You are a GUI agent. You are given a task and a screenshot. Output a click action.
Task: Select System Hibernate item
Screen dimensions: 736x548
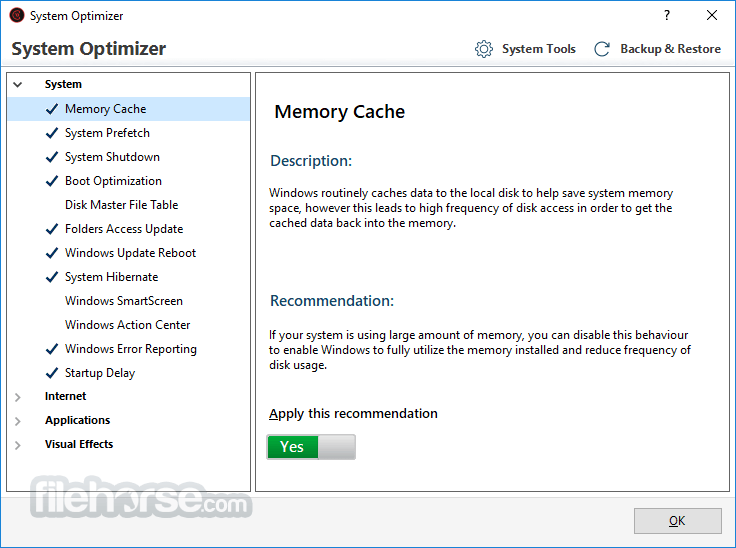coord(111,277)
